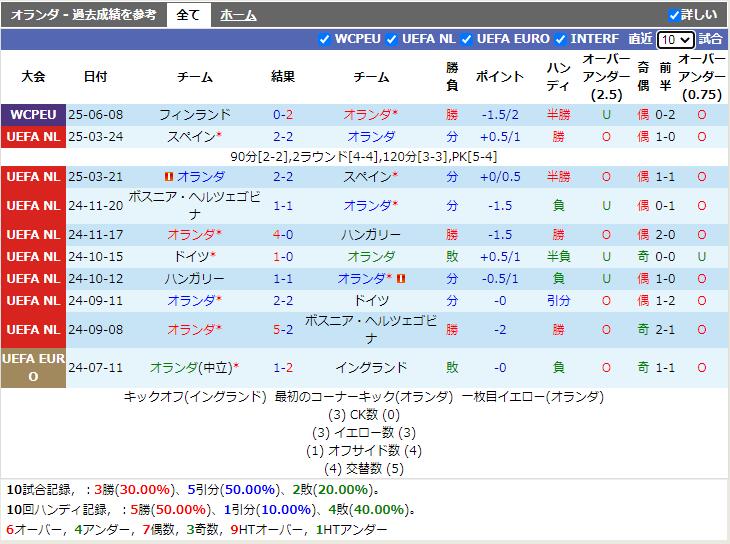Click the イエロー数 statistic line
This screenshot has width=730, height=544.
click(364, 433)
